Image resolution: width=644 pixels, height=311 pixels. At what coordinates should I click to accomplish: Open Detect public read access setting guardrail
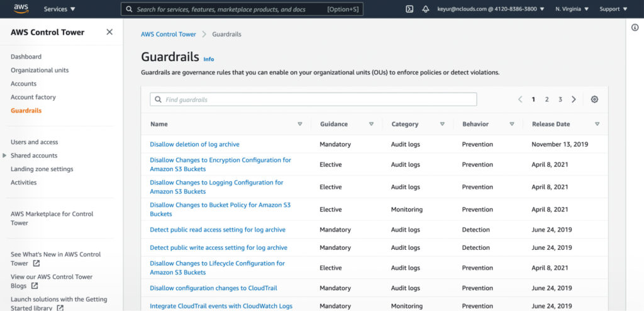coord(218,230)
